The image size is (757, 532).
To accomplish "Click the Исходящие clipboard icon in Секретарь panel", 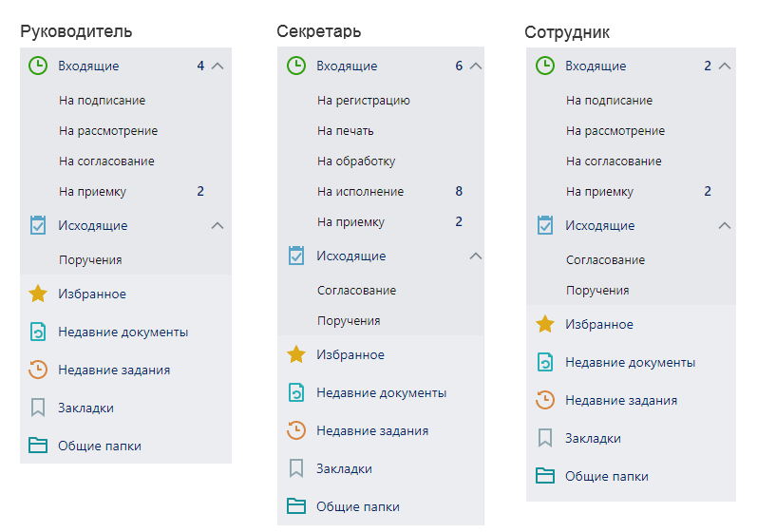I will click(296, 256).
